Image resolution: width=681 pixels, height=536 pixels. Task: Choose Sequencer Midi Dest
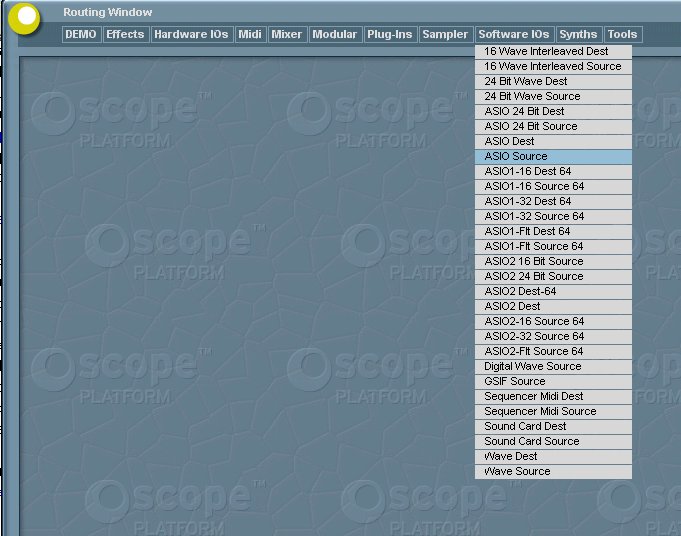(553, 396)
